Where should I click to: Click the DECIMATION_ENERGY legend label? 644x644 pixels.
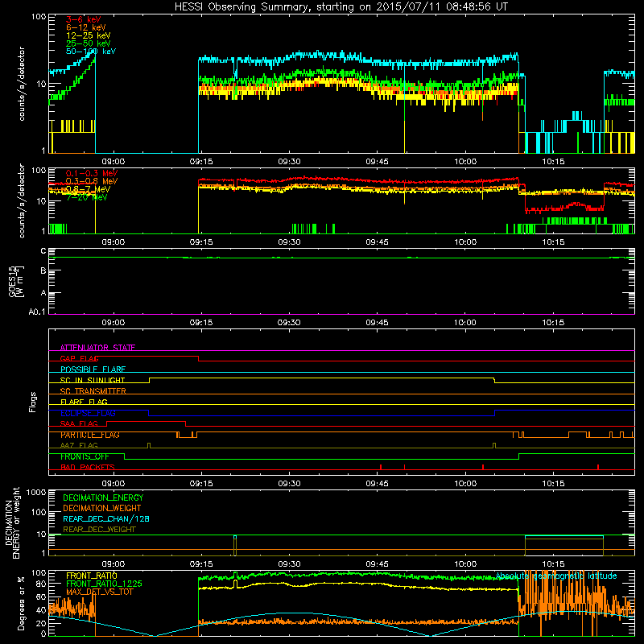pyautogui.click(x=103, y=497)
